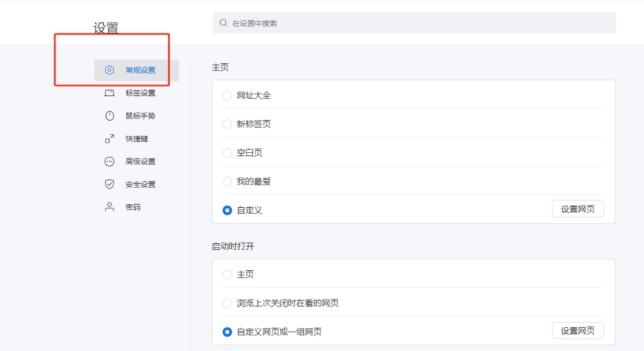Image resolution: width=644 pixels, height=351 pixels.
Task: Click the 鼠标手势 mouse icon
Action: pyautogui.click(x=110, y=116)
